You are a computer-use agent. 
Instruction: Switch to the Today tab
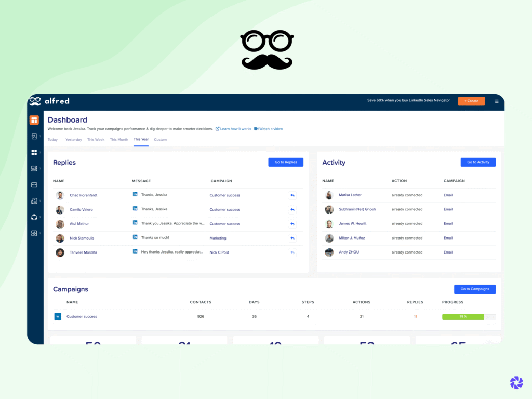click(52, 139)
